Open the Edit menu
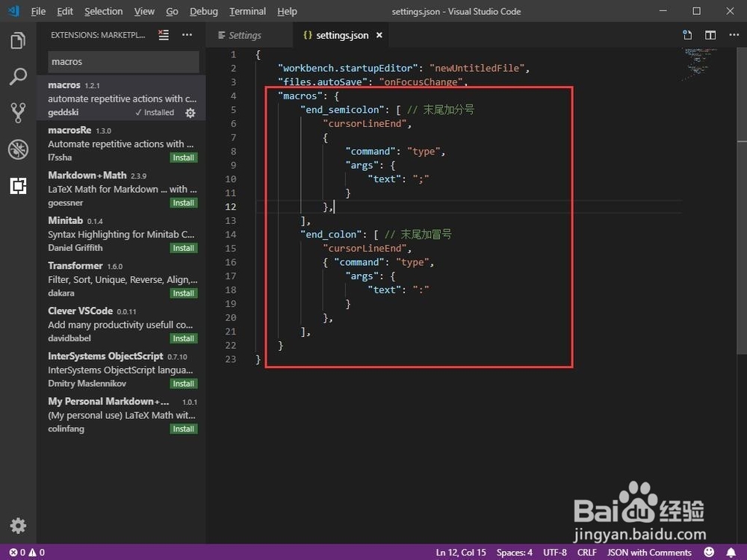The height and width of the screenshot is (560, 747). (x=65, y=11)
